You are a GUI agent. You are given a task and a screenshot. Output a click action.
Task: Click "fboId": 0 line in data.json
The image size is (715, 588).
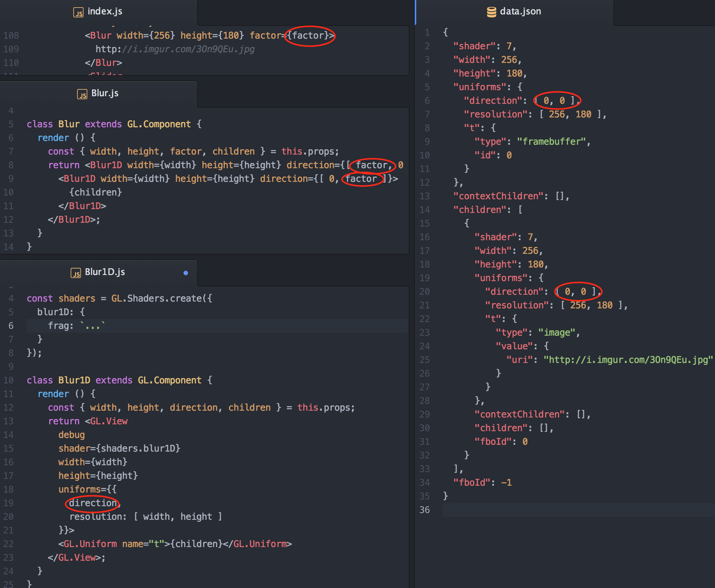click(501, 442)
